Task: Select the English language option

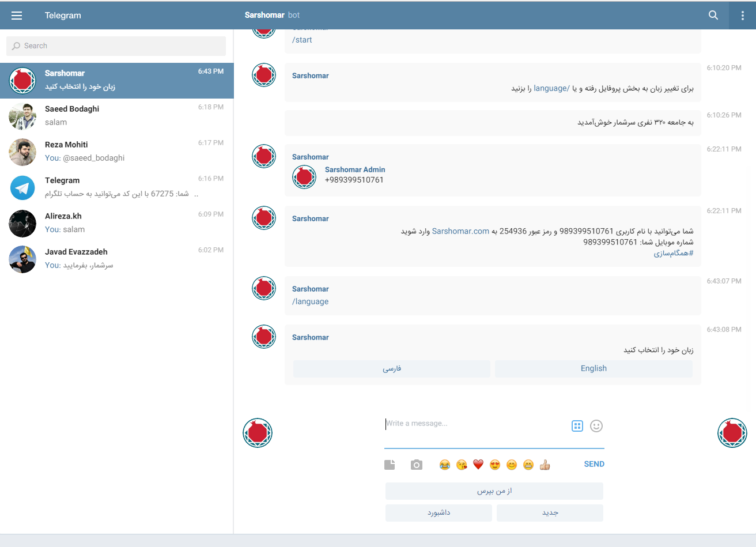Action: click(594, 368)
